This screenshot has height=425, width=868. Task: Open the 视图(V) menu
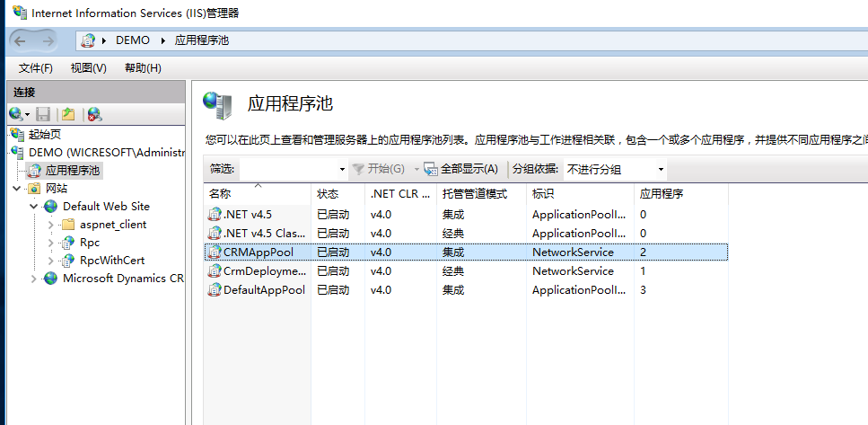click(89, 68)
